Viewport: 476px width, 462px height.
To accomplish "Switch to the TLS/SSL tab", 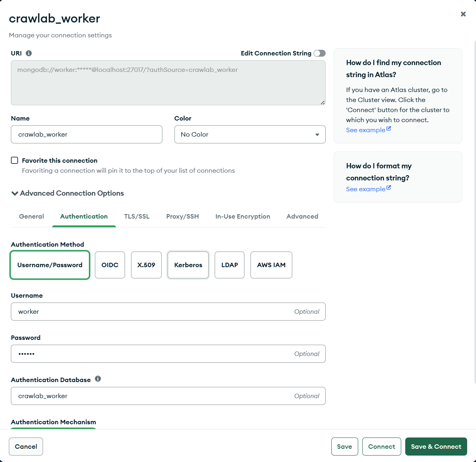I will 137,216.
